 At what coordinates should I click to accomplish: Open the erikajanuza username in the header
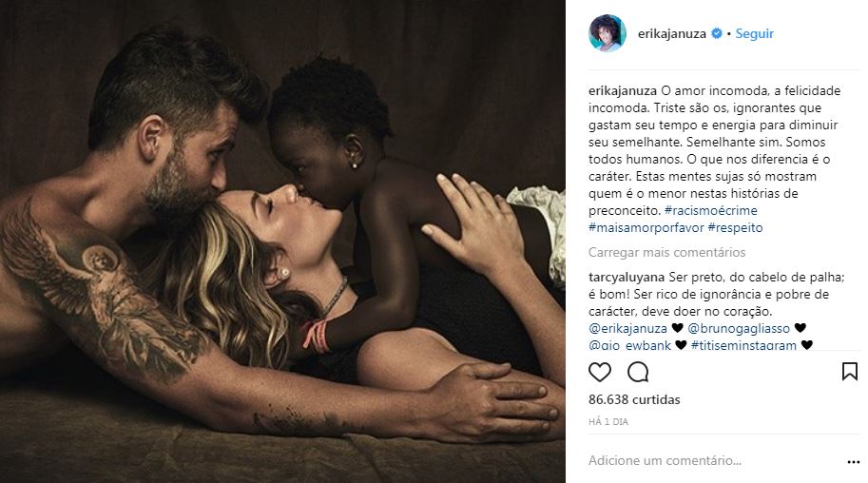tap(672, 34)
